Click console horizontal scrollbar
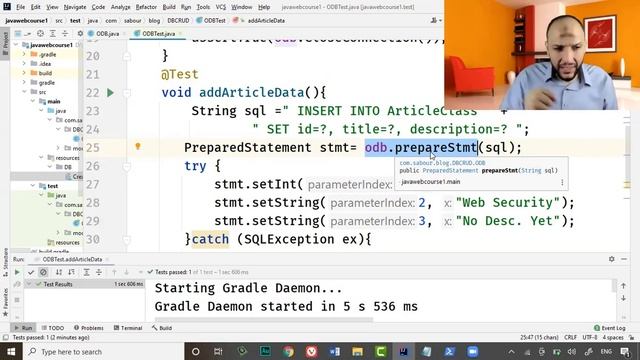This screenshot has height=360, width=640. point(264,320)
